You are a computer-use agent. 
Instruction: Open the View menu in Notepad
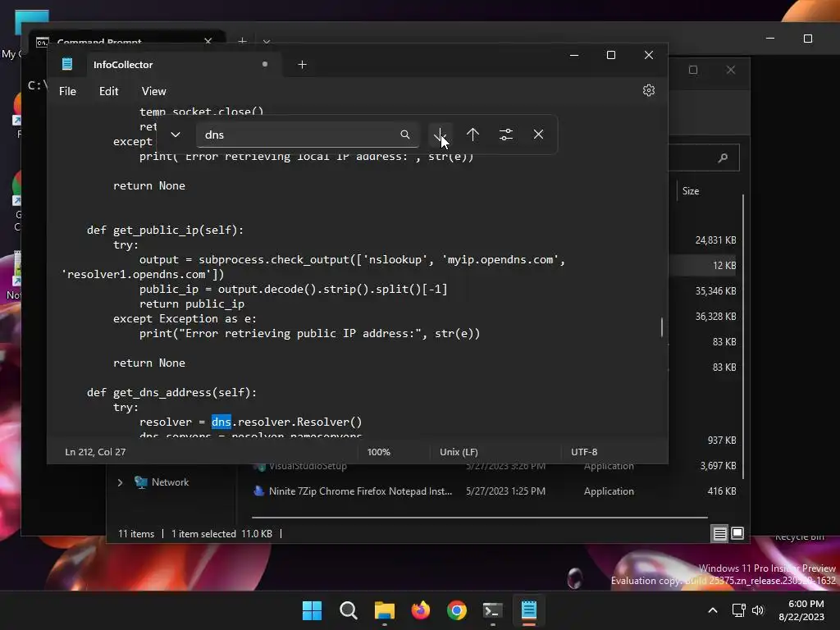click(x=153, y=91)
